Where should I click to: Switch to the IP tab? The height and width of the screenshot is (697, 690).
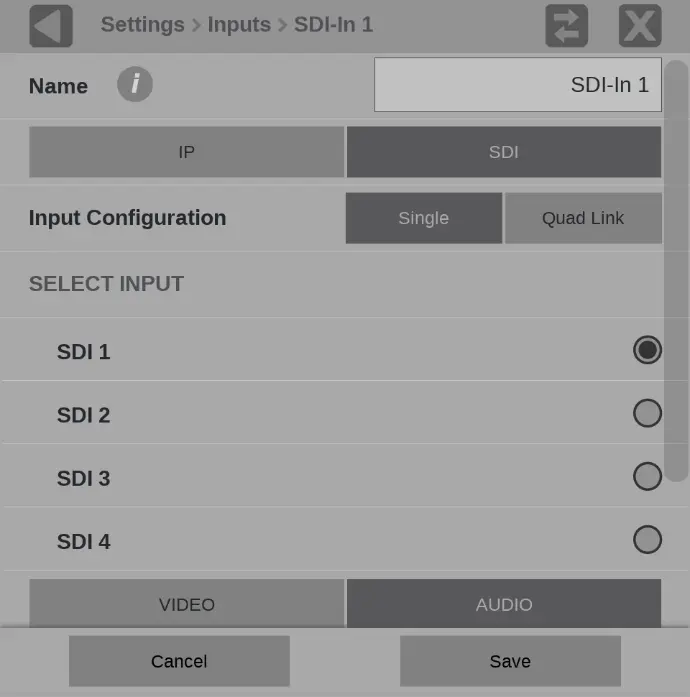[186, 152]
